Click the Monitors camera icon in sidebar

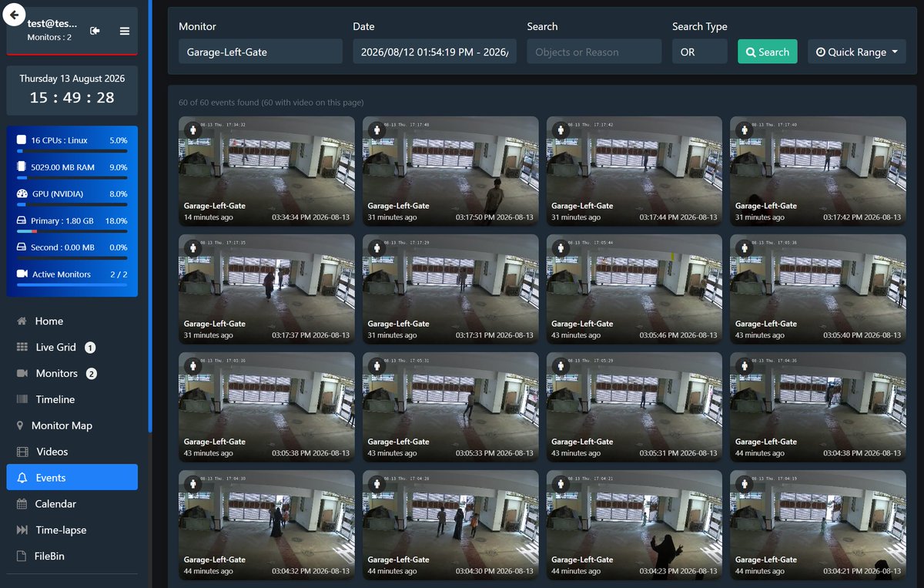coord(22,374)
